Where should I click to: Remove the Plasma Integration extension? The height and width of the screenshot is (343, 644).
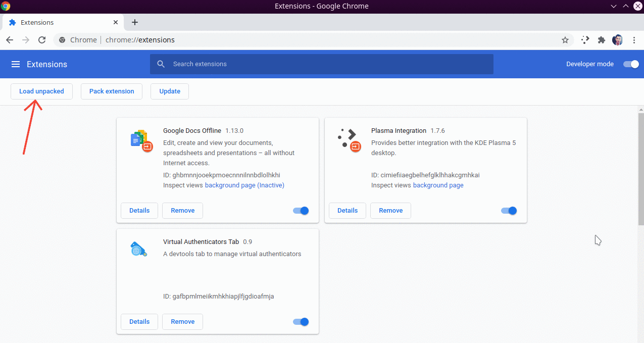[390, 211]
